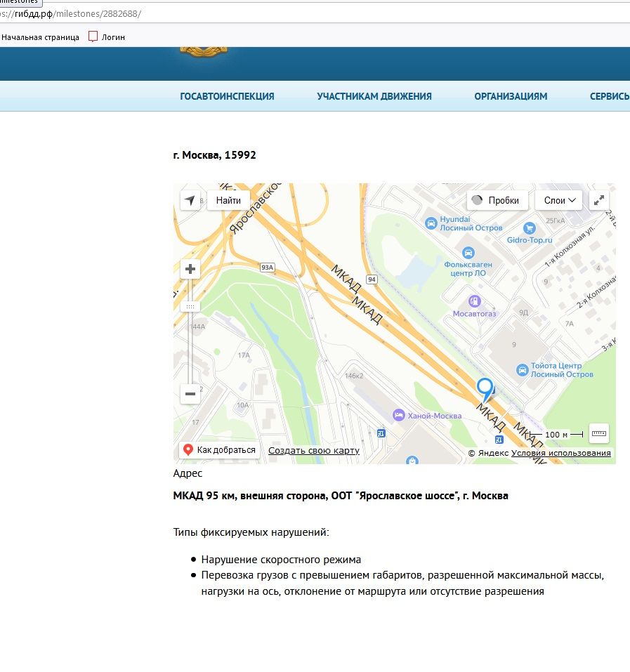This screenshot has height=672, width=630.
Task: Click the 'Типы фиксируемых нарушений:' label
Action: point(251,532)
